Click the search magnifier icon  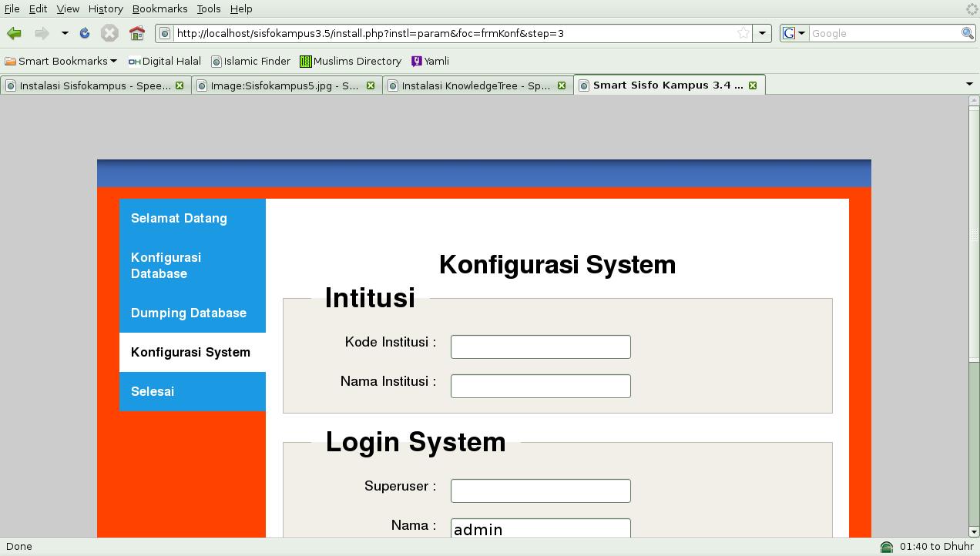click(968, 33)
